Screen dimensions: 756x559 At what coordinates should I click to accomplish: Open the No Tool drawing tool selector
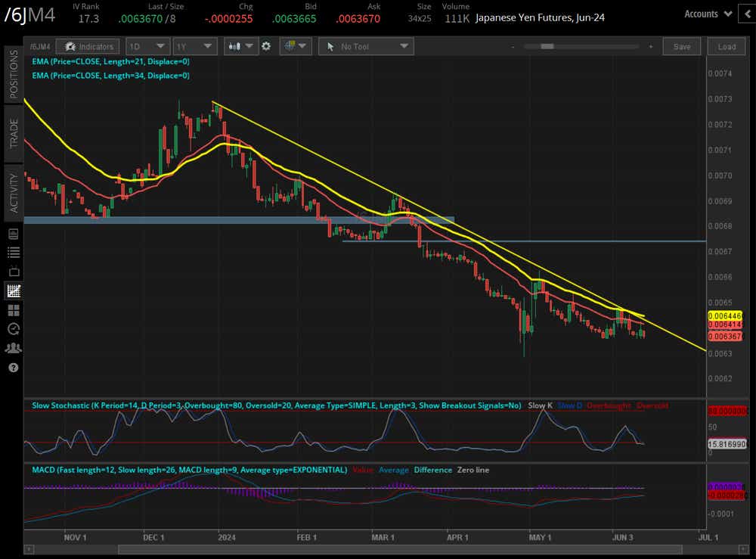point(366,47)
